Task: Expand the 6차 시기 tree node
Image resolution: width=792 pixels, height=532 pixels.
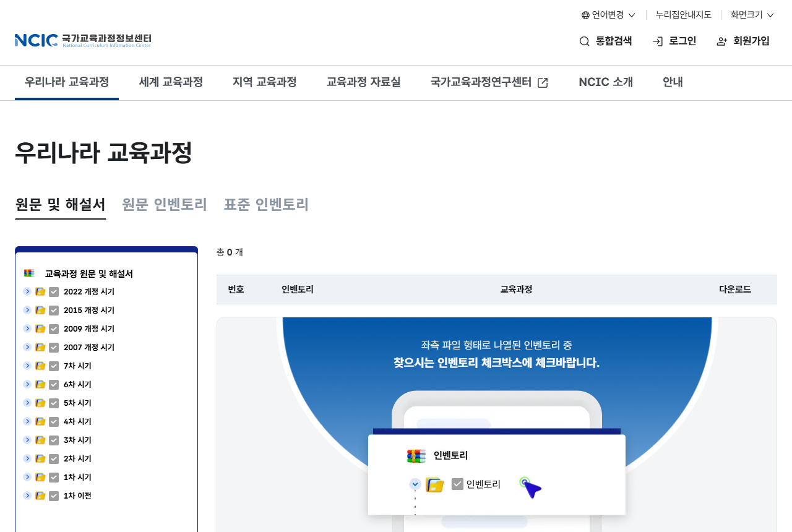Action: (27, 384)
